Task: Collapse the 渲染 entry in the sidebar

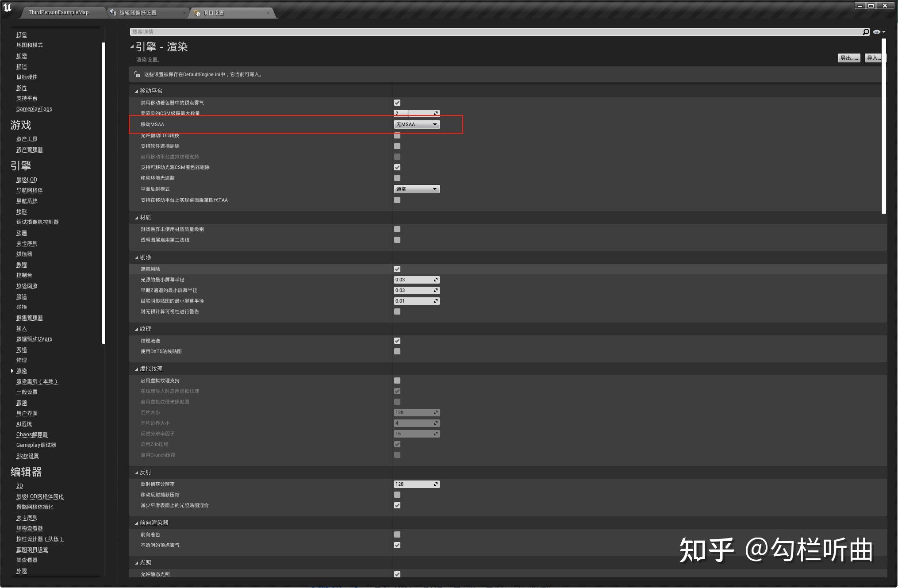Action: [12, 370]
